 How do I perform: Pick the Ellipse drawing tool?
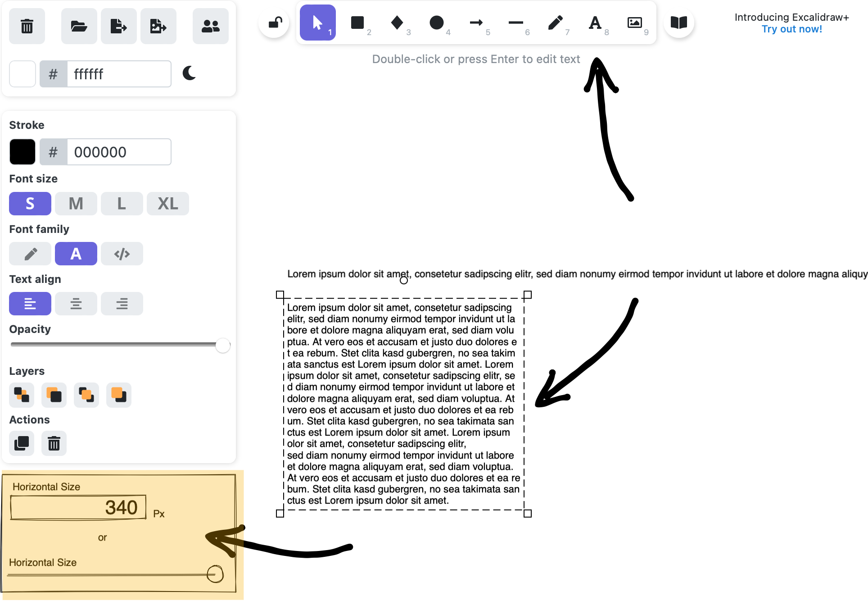point(436,23)
